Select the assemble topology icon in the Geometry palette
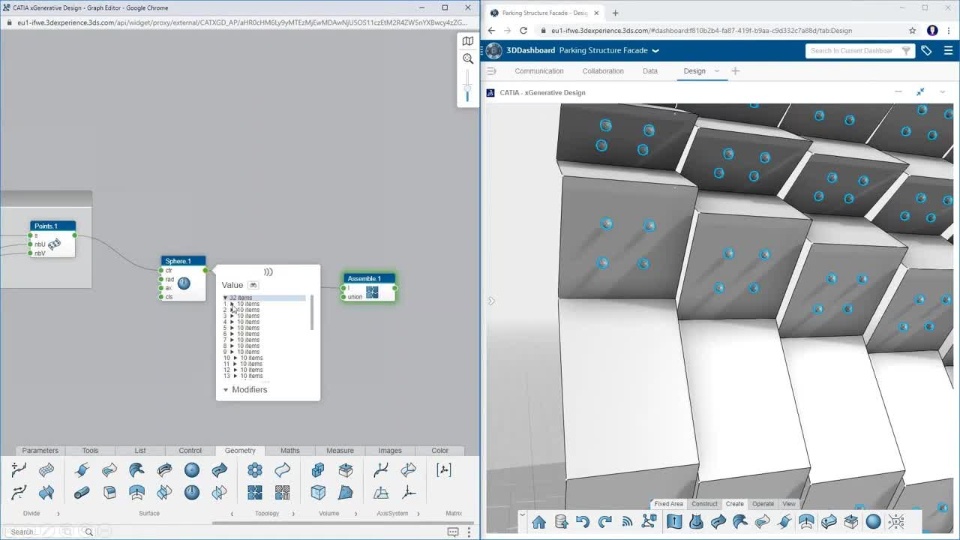 coord(255,492)
